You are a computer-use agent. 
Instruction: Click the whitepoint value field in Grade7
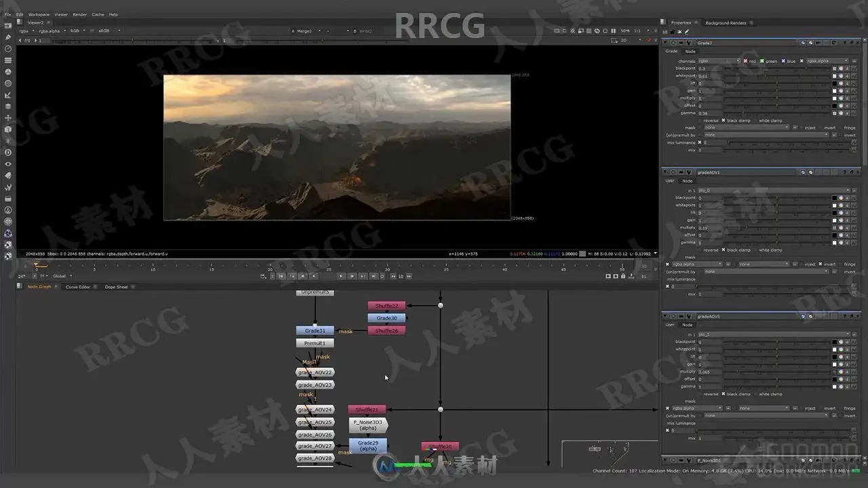[x=711, y=76]
